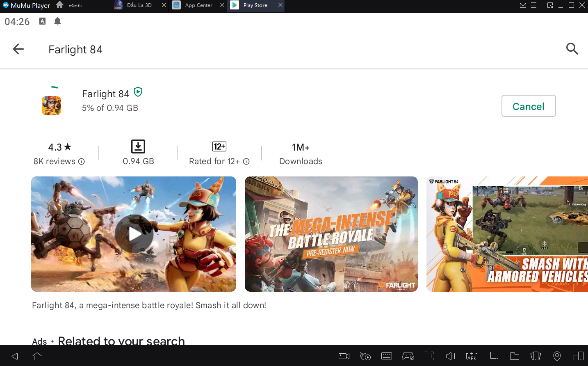Open the MuMu hamburger menu

(533, 5)
